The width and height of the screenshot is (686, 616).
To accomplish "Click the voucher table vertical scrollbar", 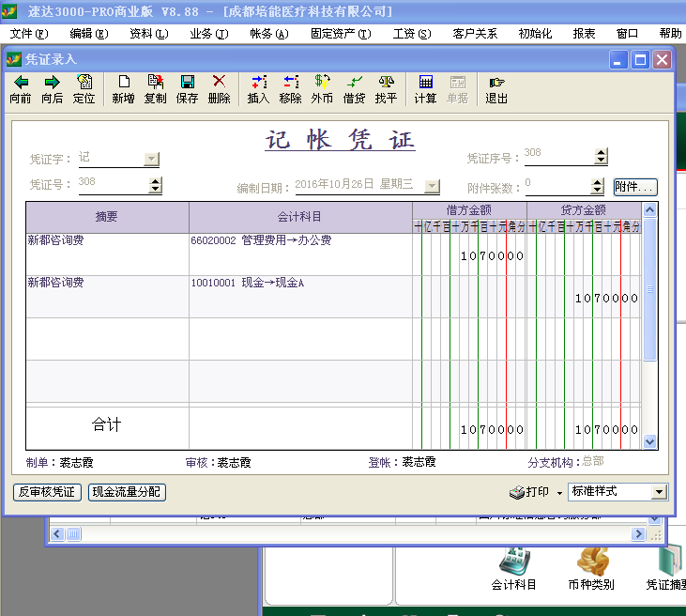I will 649,291.
